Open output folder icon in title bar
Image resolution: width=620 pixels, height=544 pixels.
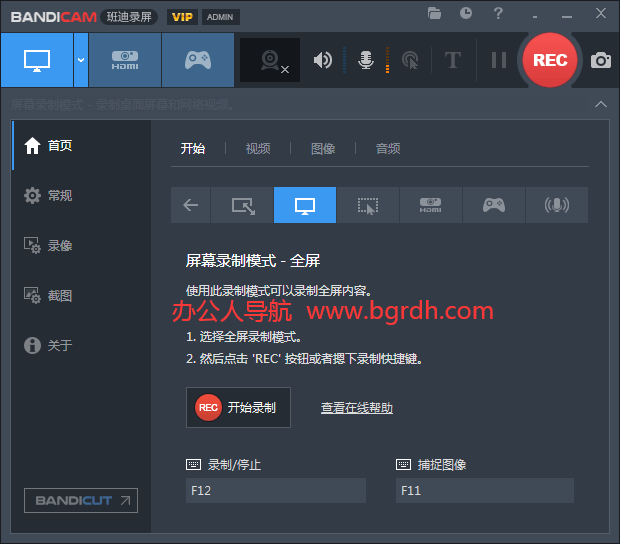click(434, 13)
